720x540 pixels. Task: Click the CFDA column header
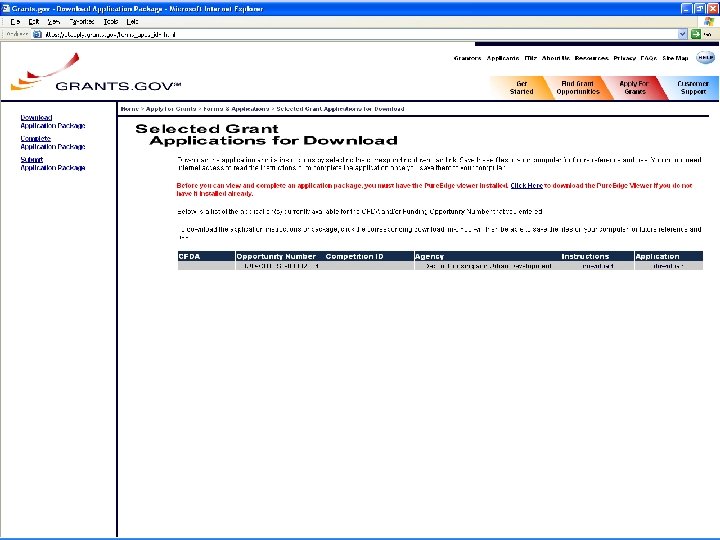189,256
